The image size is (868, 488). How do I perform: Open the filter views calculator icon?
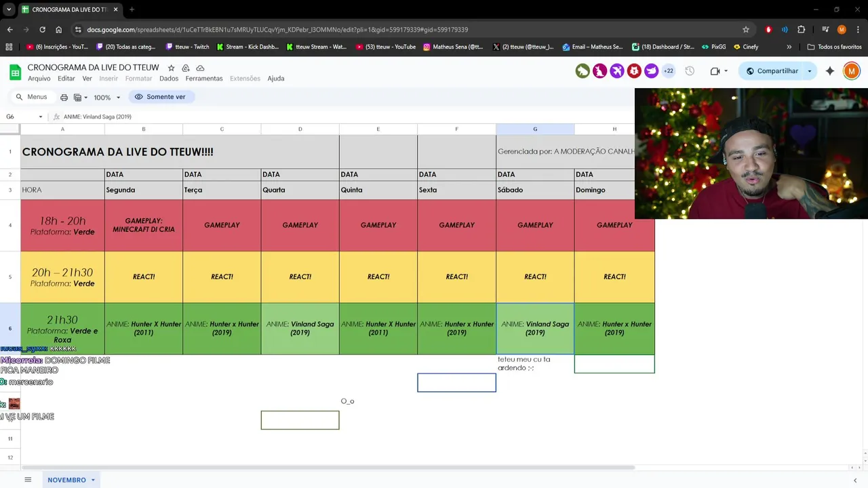[77, 97]
